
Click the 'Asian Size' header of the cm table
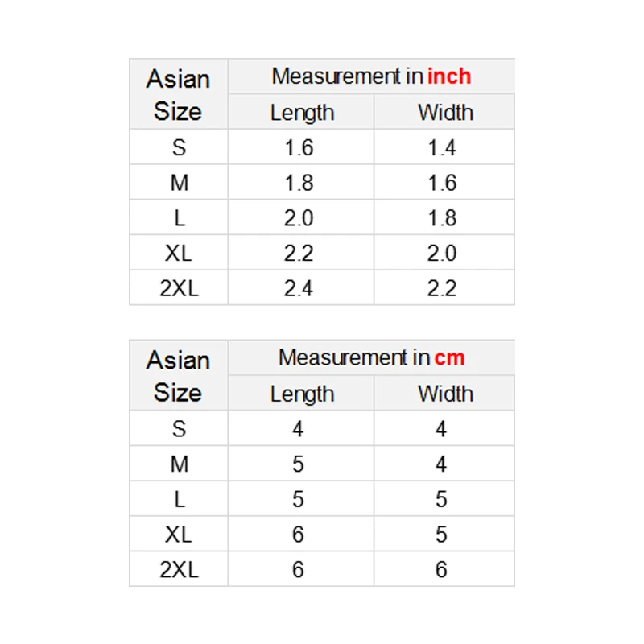tap(178, 376)
